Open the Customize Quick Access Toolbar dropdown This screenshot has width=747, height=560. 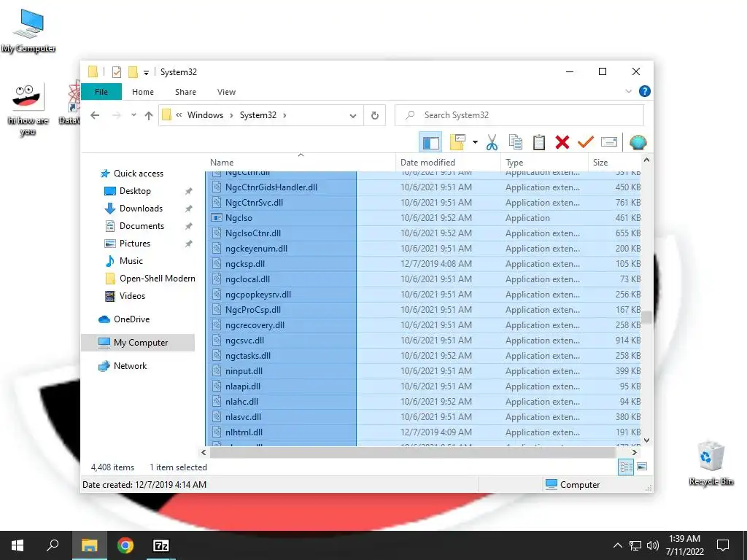coord(146,72)
